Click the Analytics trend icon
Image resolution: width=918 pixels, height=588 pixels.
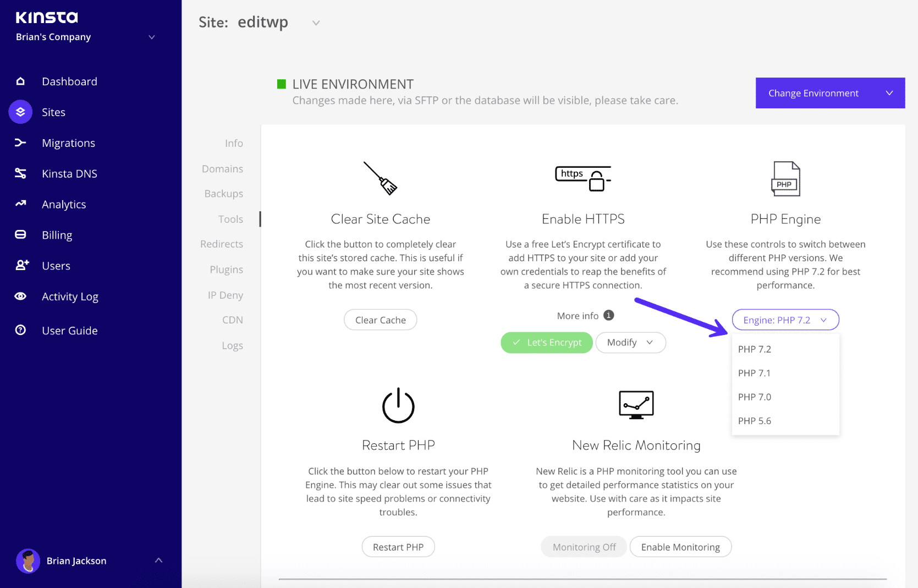[20, 204]
